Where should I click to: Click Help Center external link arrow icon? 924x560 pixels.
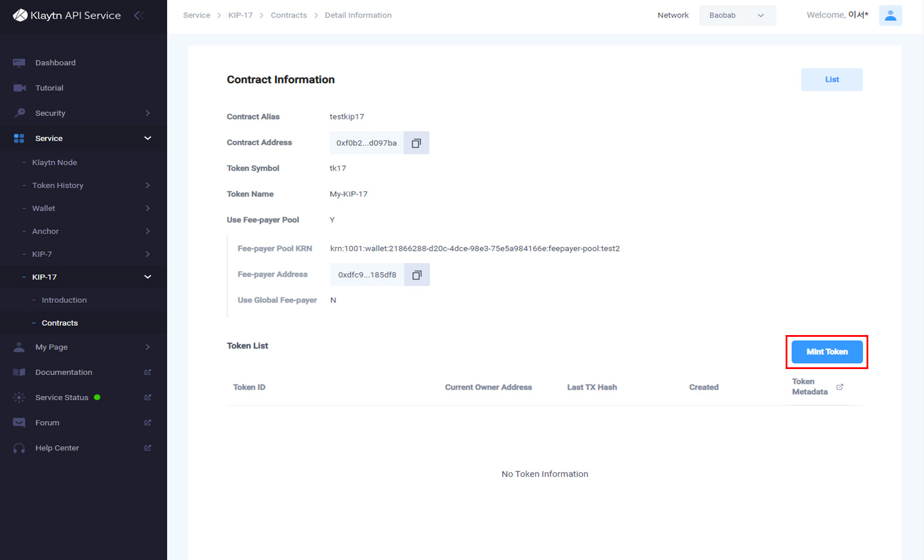coord(148,448)
